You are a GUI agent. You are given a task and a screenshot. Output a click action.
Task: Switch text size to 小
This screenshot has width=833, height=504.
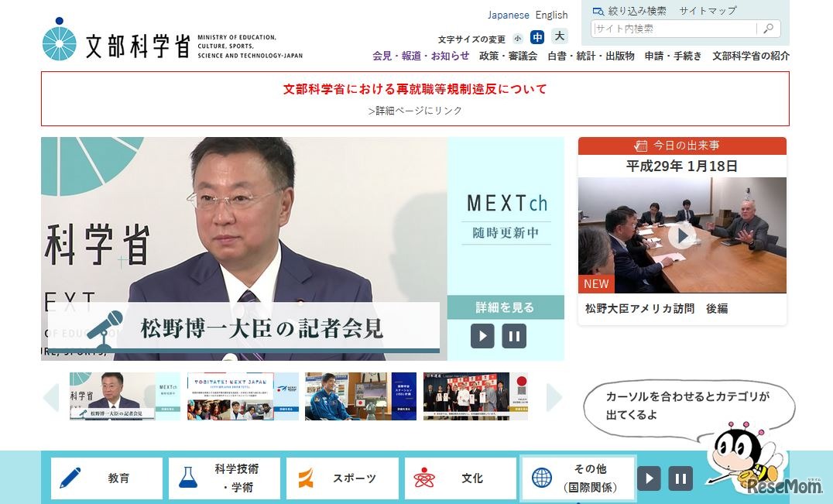point(516,37)
